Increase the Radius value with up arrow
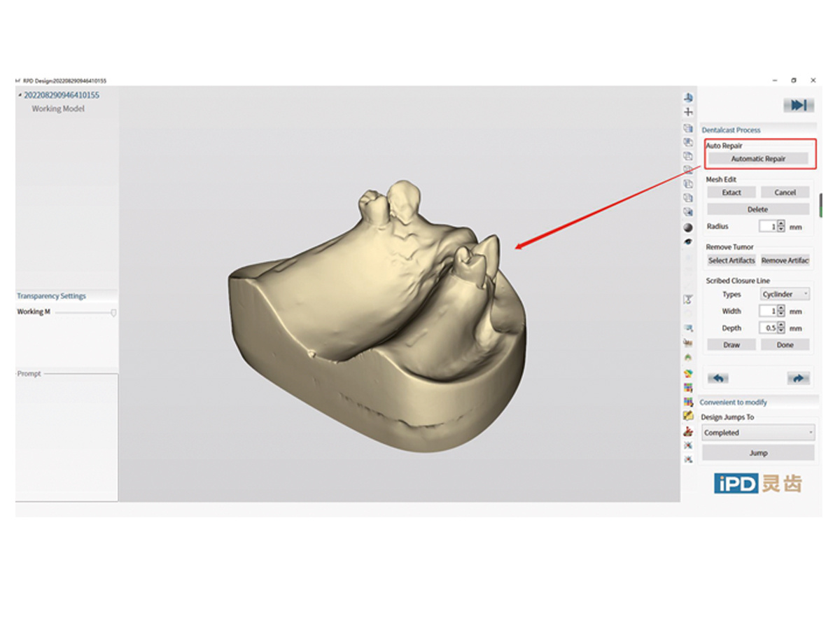Viewport: 840px width, 630px height. (x=782, y=224)
